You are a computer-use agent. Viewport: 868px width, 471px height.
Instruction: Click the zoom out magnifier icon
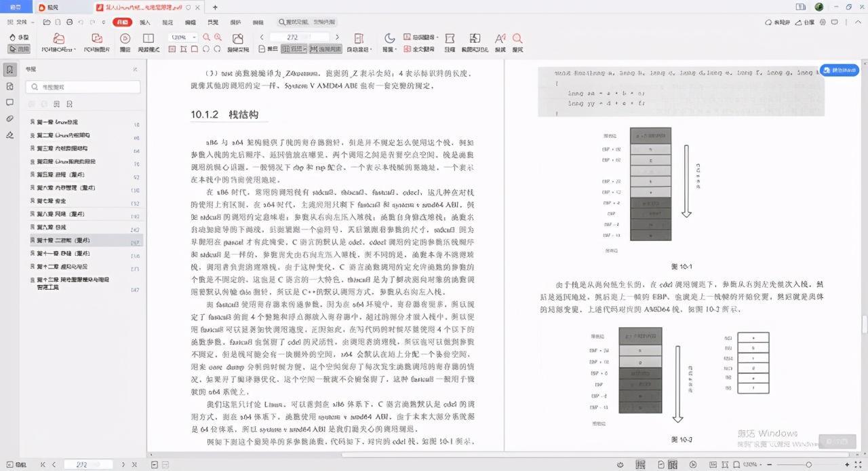point(206,37)
